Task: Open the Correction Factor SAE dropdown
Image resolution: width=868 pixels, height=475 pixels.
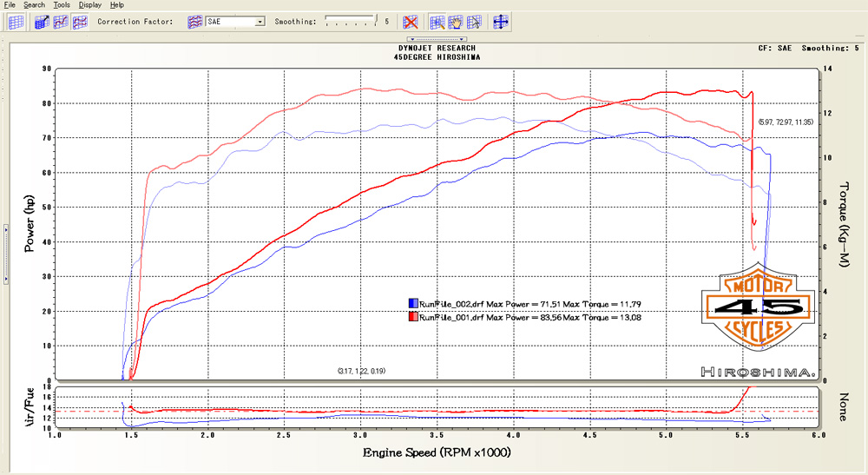Action: click(x=260, y=22)
